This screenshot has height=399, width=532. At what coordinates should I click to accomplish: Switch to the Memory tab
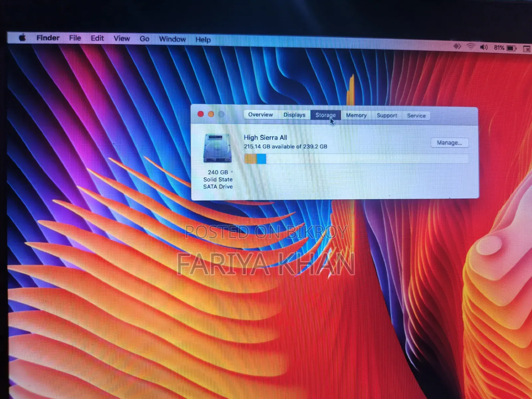click(356, 115)
